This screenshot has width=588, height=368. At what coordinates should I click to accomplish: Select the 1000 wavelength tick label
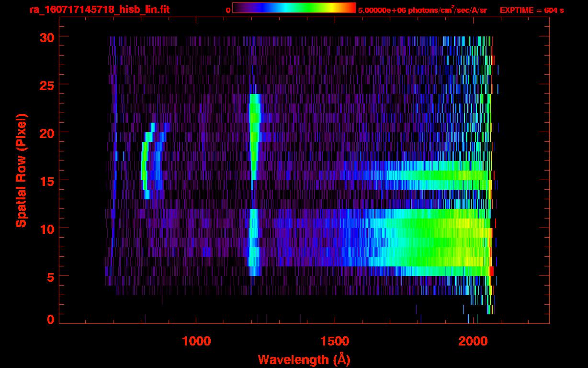pyautogui.click(x=196, y=342)
